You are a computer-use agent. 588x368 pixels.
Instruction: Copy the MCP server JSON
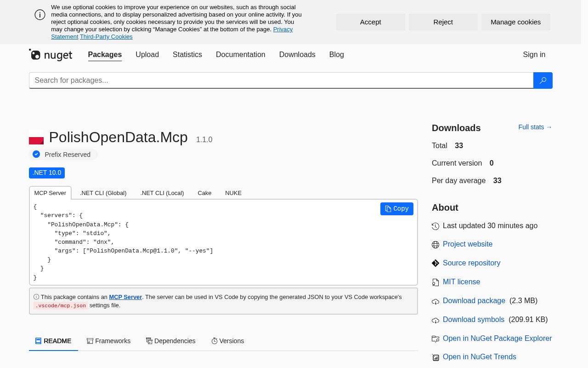397,209
